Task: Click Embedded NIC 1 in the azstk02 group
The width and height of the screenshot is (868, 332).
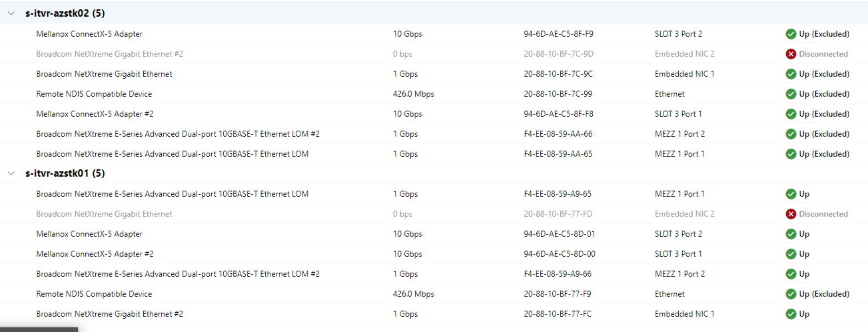Action: [684, 74]
